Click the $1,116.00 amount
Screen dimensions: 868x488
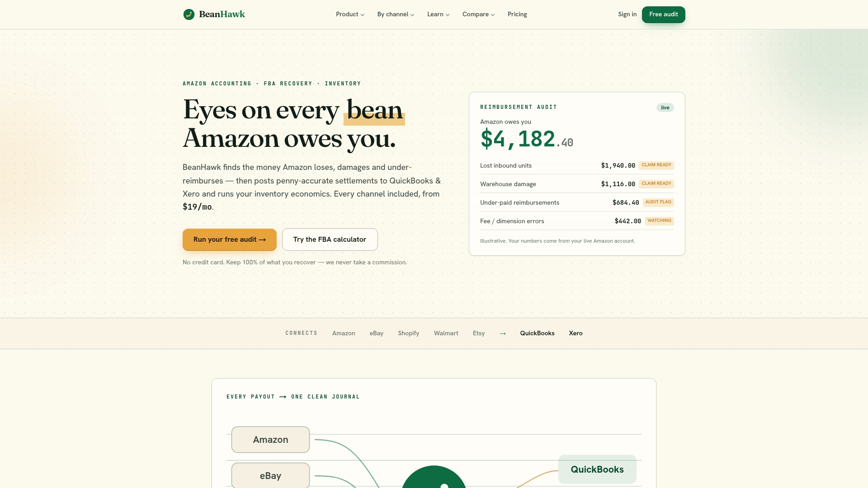pos(618,184)
